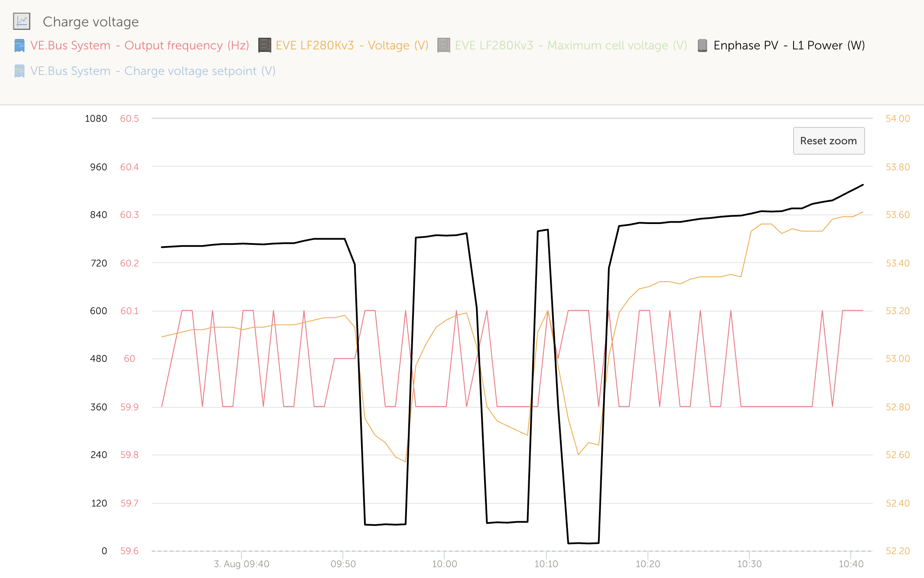924x578 pixels.
Task: Click the Enphase PV device icon
Action: click(x=703, y=45)
